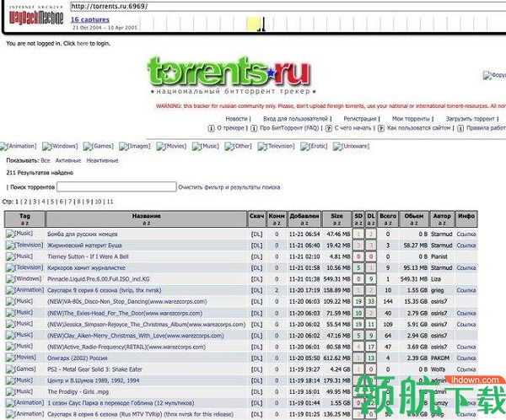This screenshot has height=420, width=506.
Task: Click the Wayback URL address field
Action: tap(288, 6)
